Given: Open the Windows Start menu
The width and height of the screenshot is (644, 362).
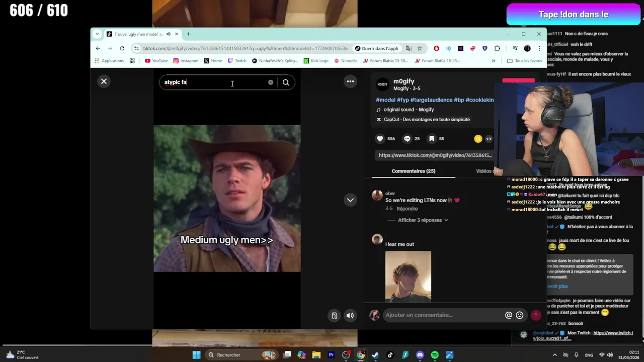Looking at the screenshot, I should 197,355.
